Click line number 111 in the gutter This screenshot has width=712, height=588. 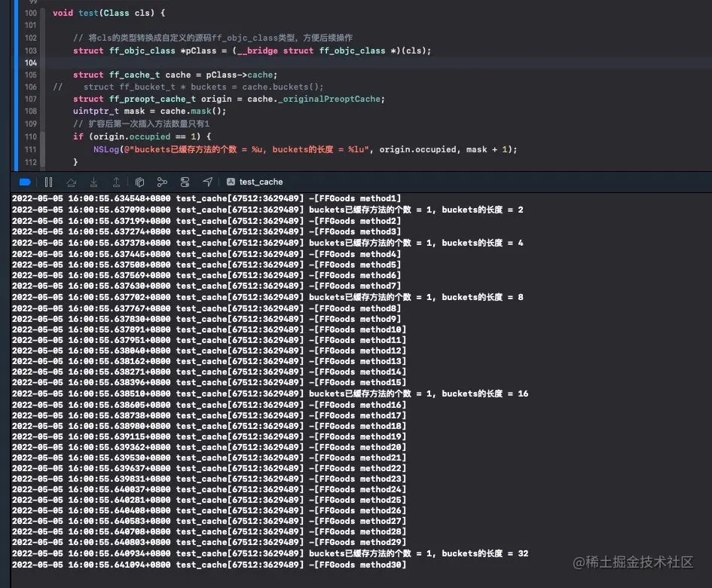[30, 149]
